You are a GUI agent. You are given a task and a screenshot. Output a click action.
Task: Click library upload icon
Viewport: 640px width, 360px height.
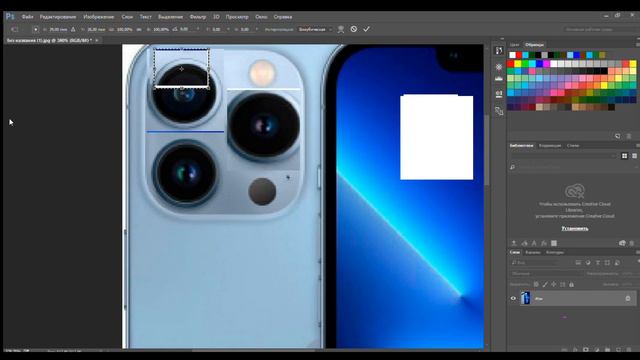pos(514,243)
